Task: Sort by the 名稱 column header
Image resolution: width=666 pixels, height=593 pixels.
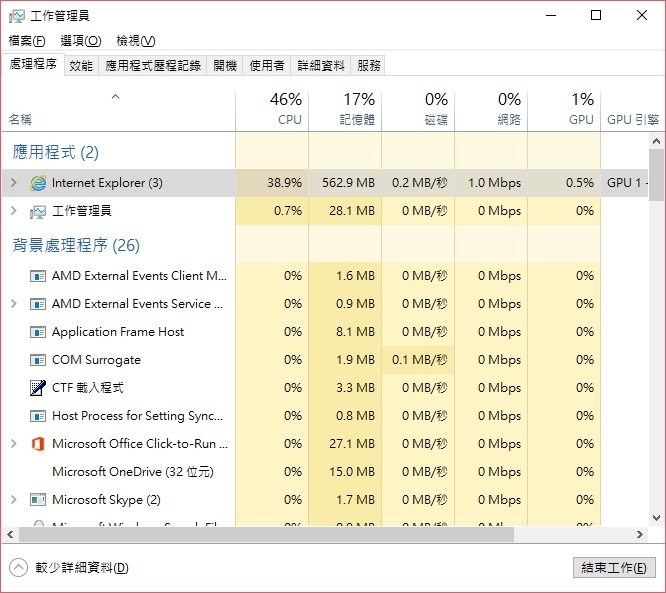Action: tap(118, 110)
